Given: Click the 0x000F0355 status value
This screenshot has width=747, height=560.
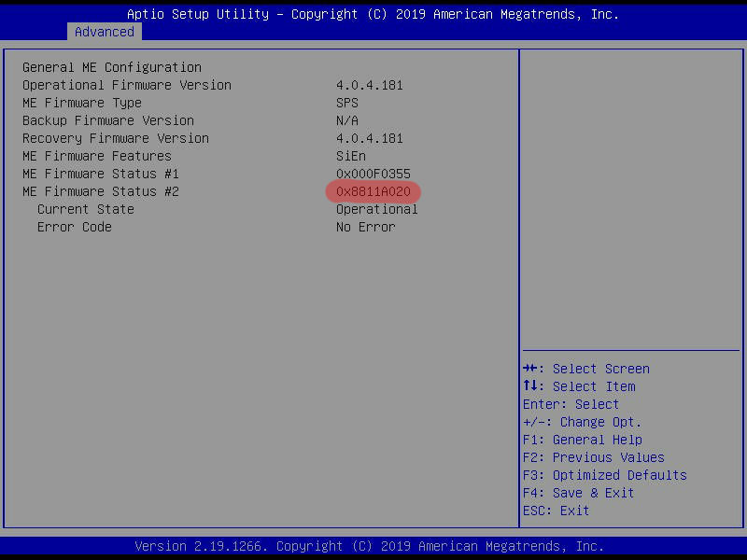Looking at the screenshot, I should pos(373,174).
